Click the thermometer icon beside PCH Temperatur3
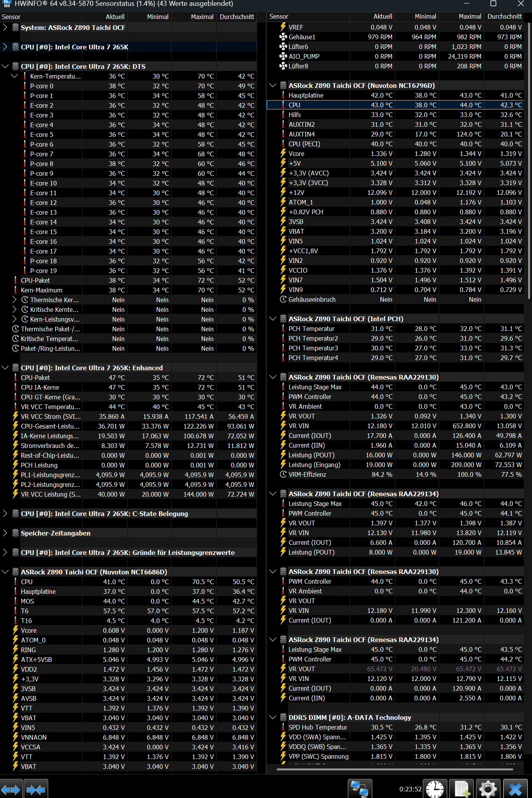Viewport: 532px width, 798px height. [283, 348]
